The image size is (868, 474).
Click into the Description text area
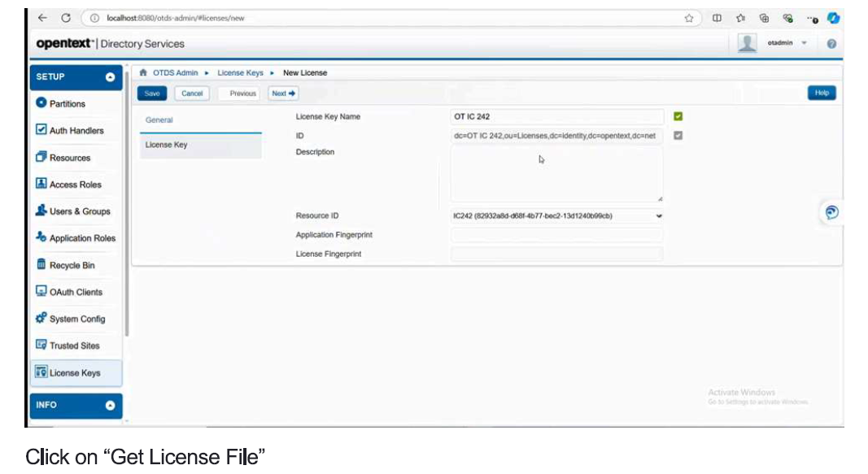point(556,175)
